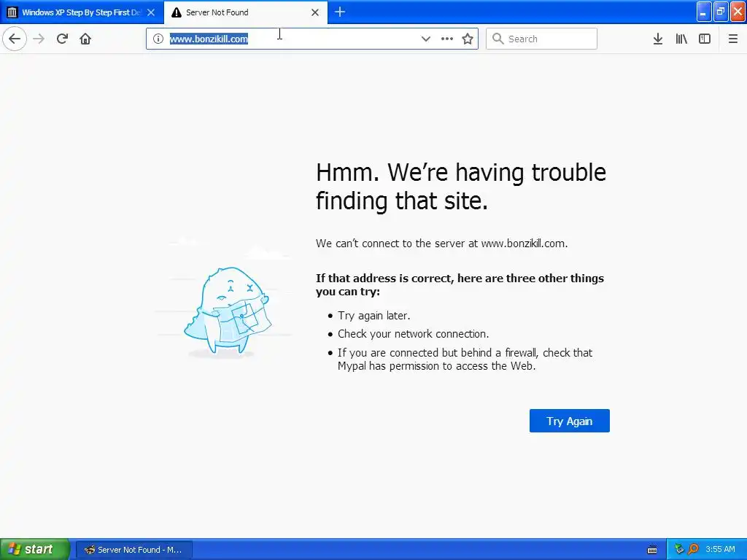
Task: Click the 'Check your network connection.' text
Action: point(413,334)
